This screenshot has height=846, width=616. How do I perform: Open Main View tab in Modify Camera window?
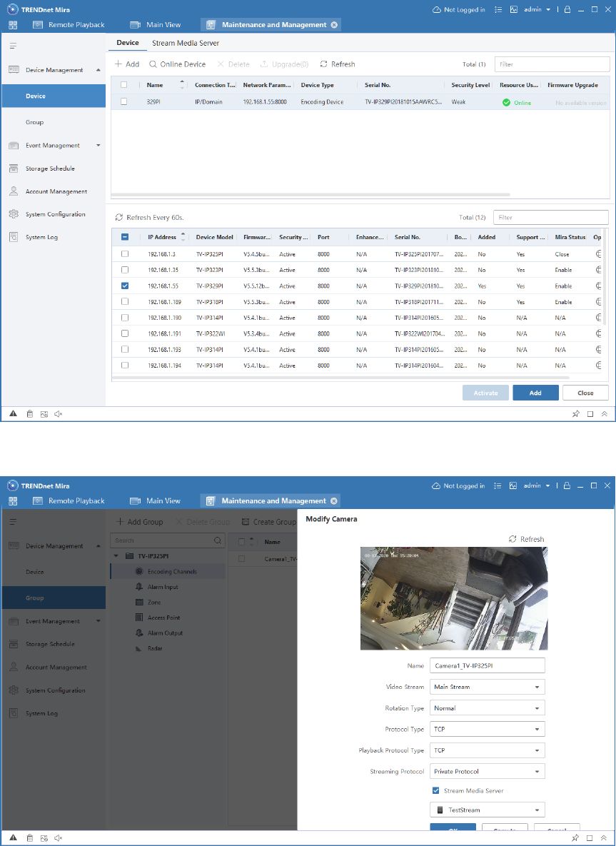[156, 500]
